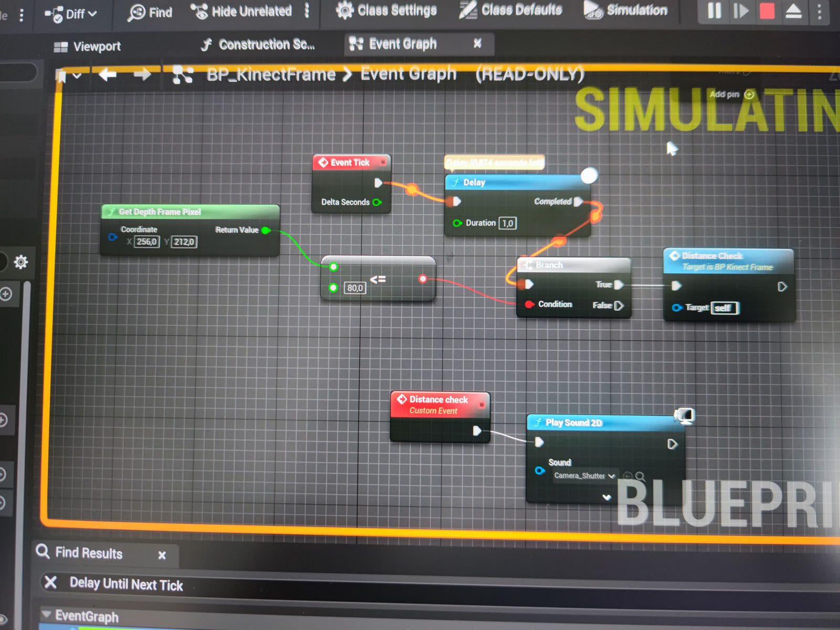Close the Find Results tab
This screenshot has height=630, width=840.
click(x=162, y=555)
